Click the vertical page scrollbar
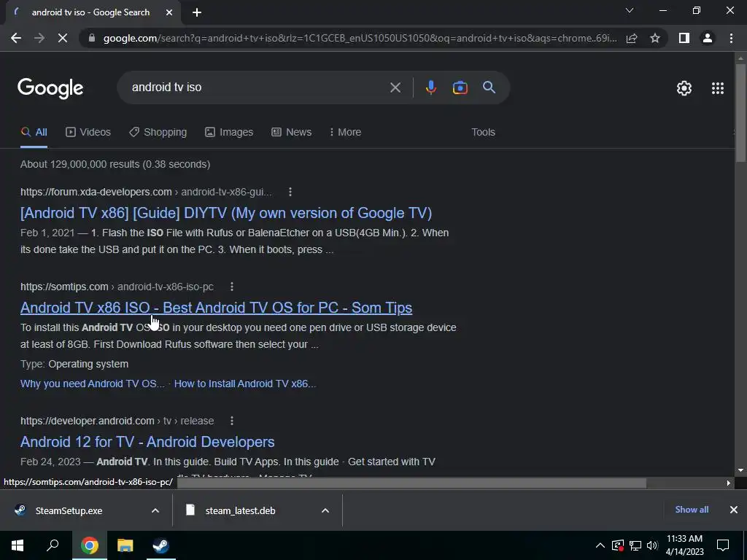This screenshot has height=560, width=747. click(x=740, y=113)
